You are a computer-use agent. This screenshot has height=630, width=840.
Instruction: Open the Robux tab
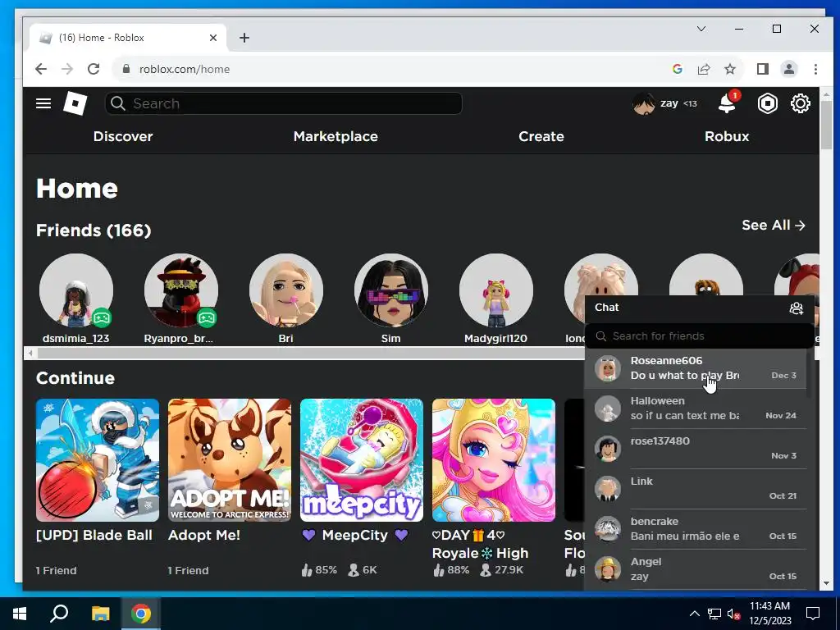pos(727,136)
